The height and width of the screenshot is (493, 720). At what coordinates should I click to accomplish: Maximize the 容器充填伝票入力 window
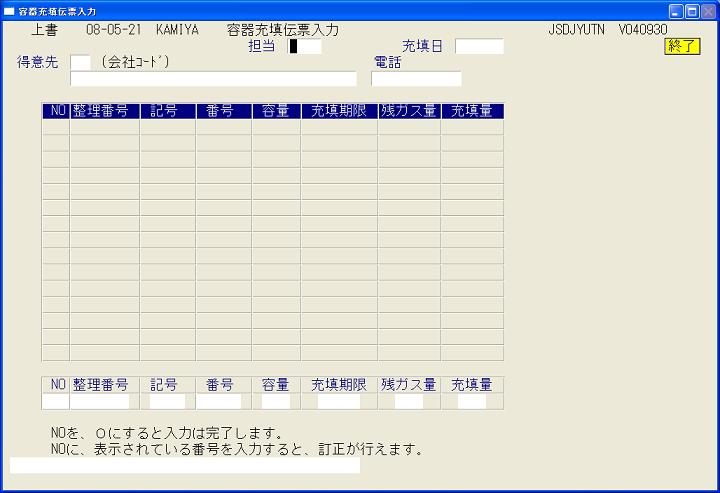tap(692, 11)
